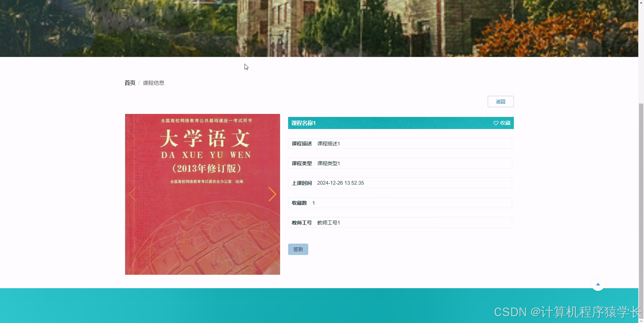
Task: Click the 课程信息 breadcrumb text
Action: tap(154, 83)
